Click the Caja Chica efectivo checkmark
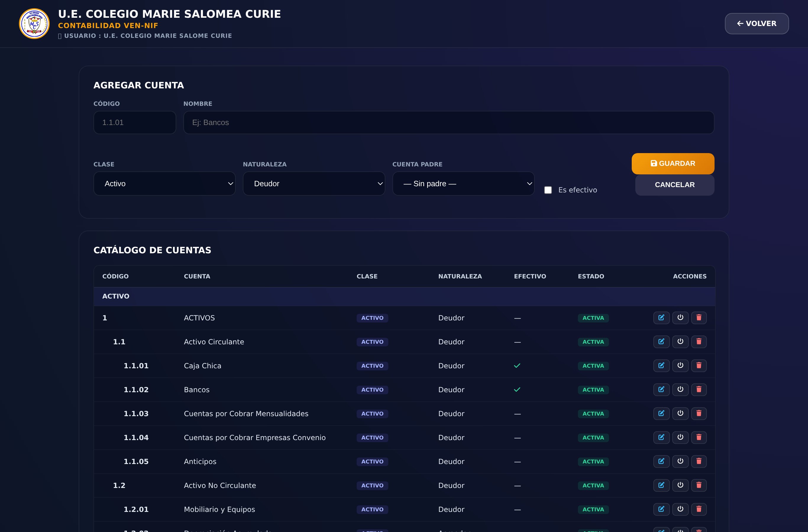808x532 pixels. 517,366
